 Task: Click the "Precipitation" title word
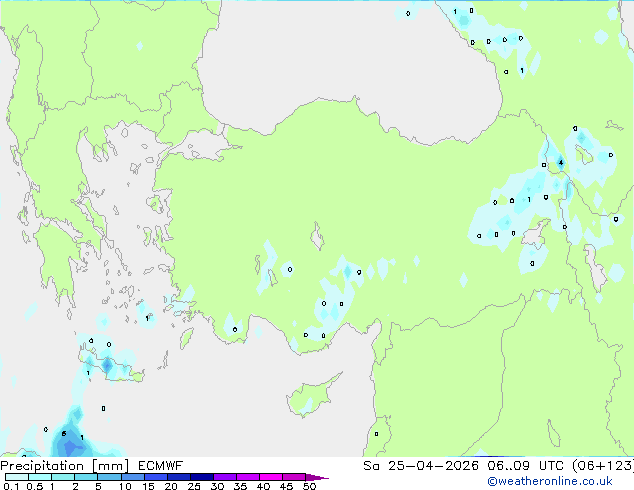tap(42, 466)
